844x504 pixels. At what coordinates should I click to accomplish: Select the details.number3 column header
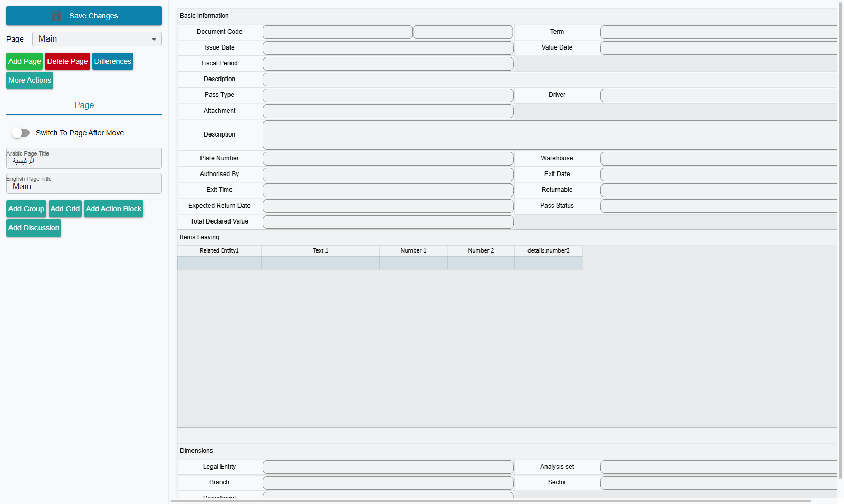(x=549, y=251)
